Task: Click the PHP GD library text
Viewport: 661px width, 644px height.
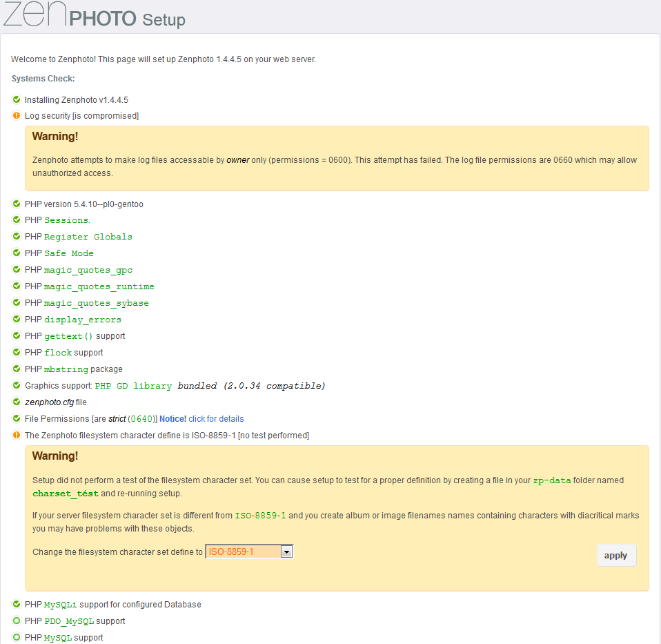Action: [133, 386]
